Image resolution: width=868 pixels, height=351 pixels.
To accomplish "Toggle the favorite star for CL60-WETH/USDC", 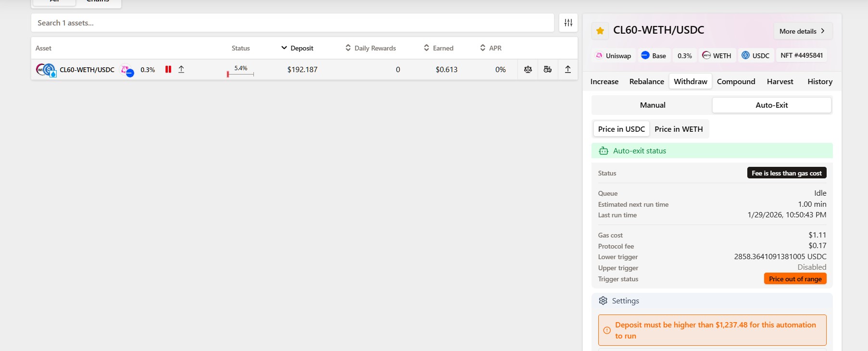I will coord(600,31).
